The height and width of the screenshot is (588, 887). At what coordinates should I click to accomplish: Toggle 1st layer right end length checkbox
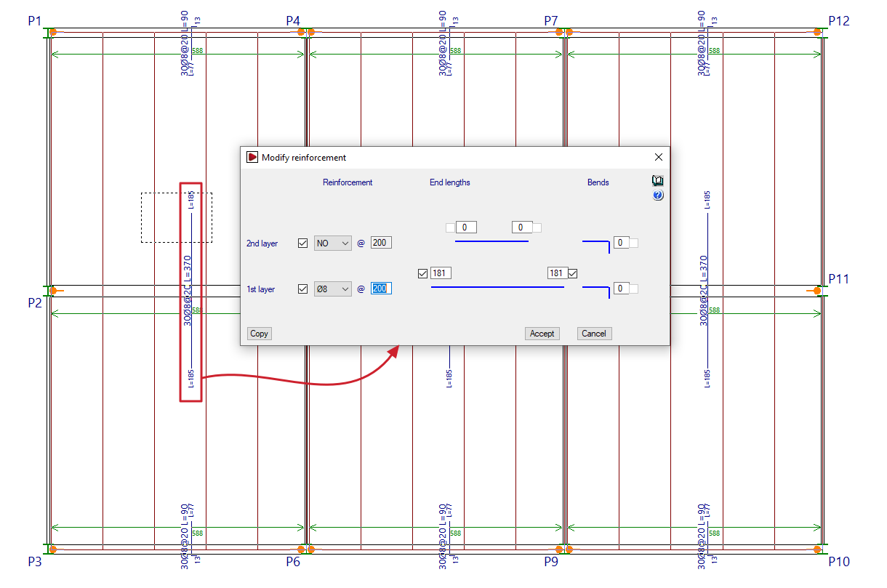(x=573, y=273)
